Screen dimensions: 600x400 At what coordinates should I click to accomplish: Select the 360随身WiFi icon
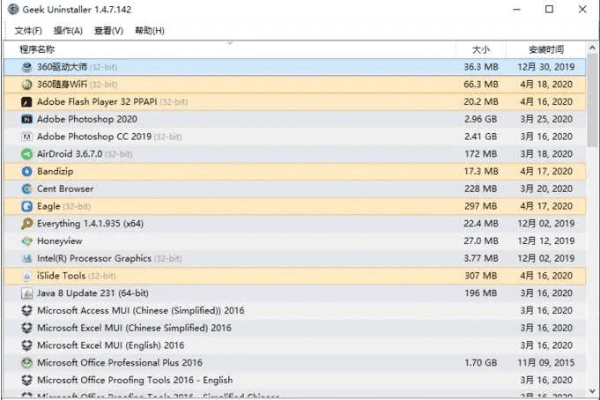[27, 84]
